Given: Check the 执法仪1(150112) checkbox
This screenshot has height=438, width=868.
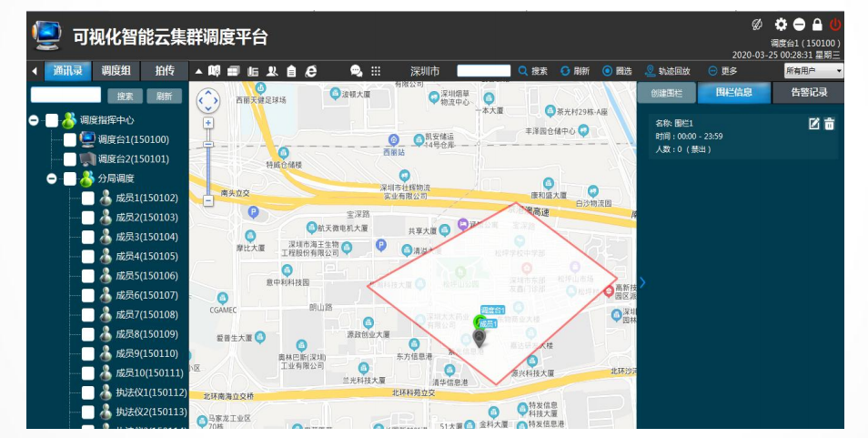Looking at the screenshot, I should tap(88, 392).
